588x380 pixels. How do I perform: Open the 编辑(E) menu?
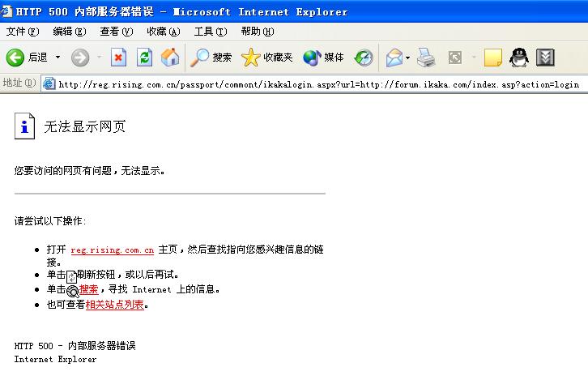coord(70,32)
